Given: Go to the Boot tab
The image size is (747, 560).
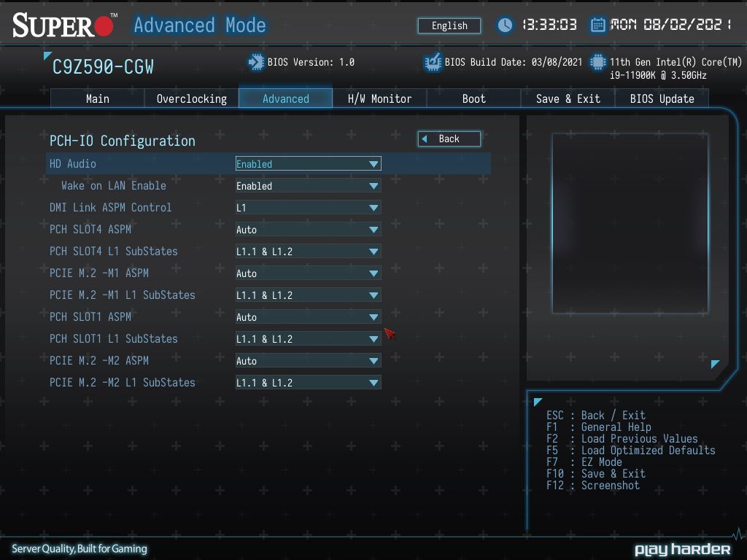Looking at the screenshot, I should [x=474, y=98].
